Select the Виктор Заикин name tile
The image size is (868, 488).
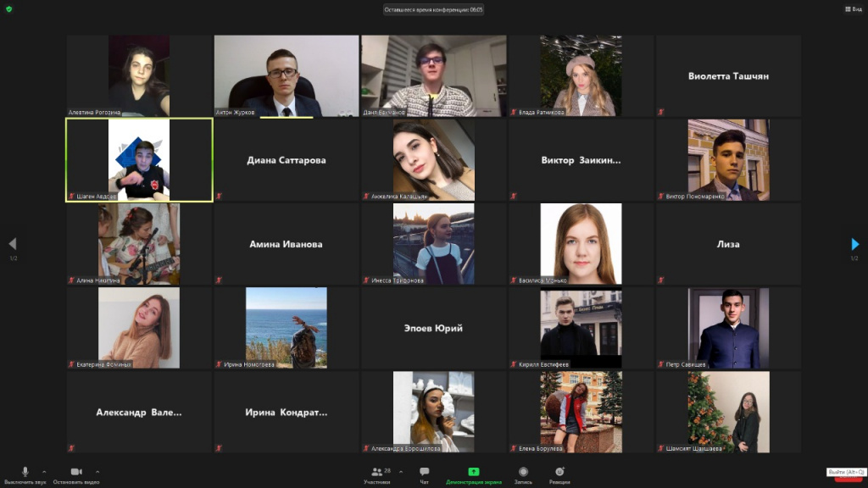click(x=581, y=160)
